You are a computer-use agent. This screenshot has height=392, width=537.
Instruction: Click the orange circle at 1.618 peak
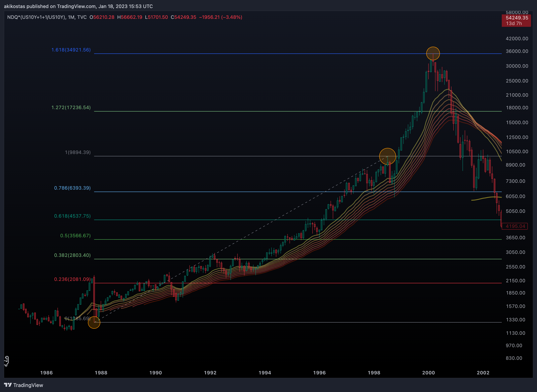point(433,53)
